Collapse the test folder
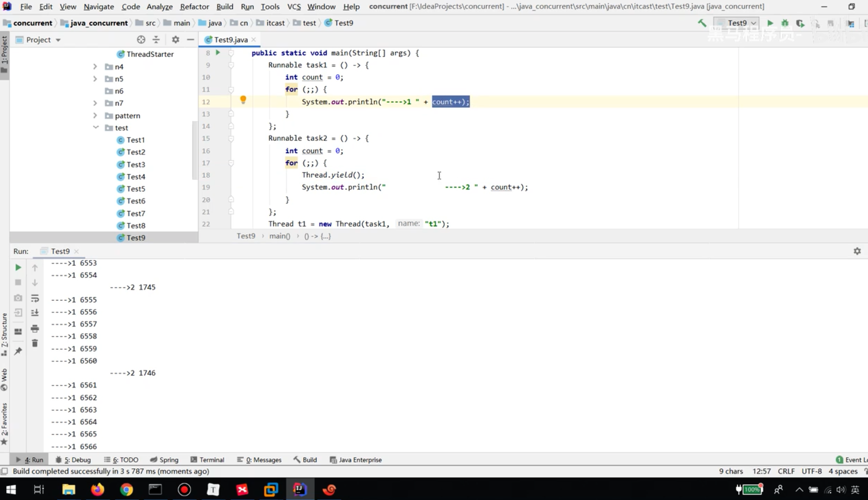The image size is (868, 500). pos(95,127)
